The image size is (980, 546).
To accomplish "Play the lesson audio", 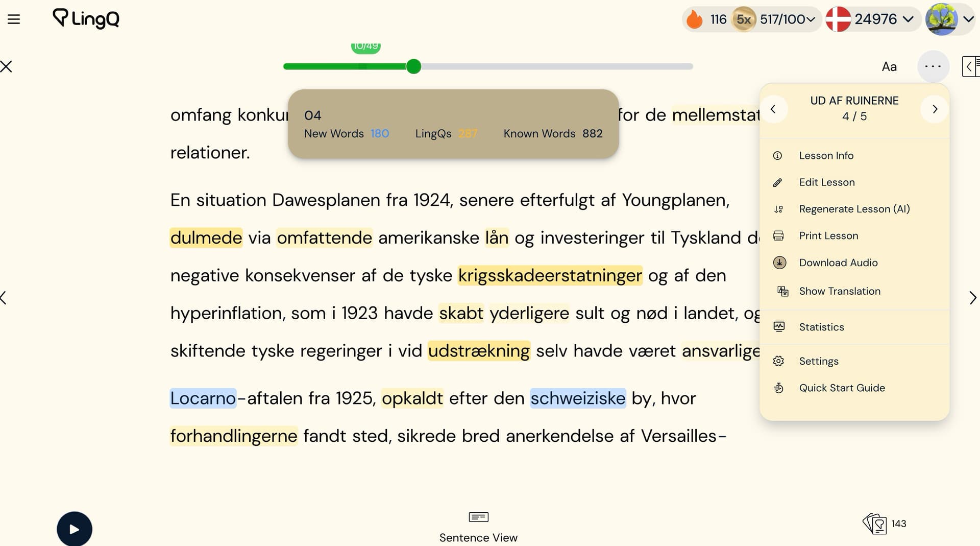I will point(75,529).
